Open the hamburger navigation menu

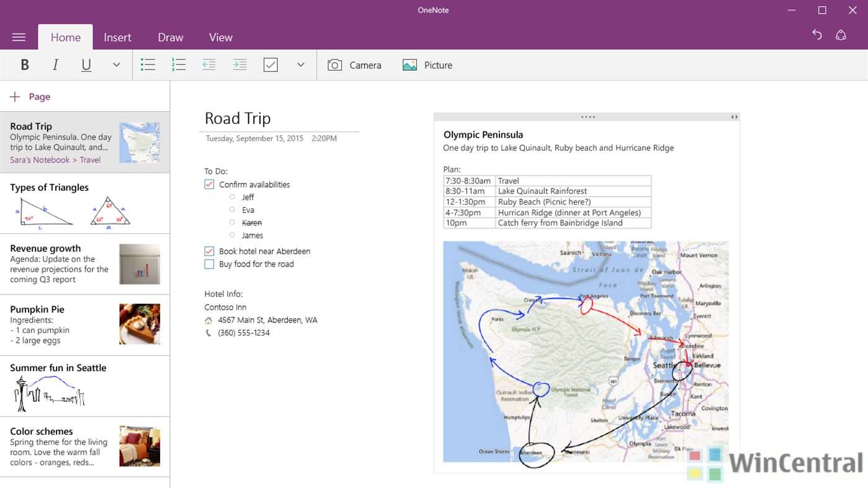pyautogui.click(x=19, y=37)
